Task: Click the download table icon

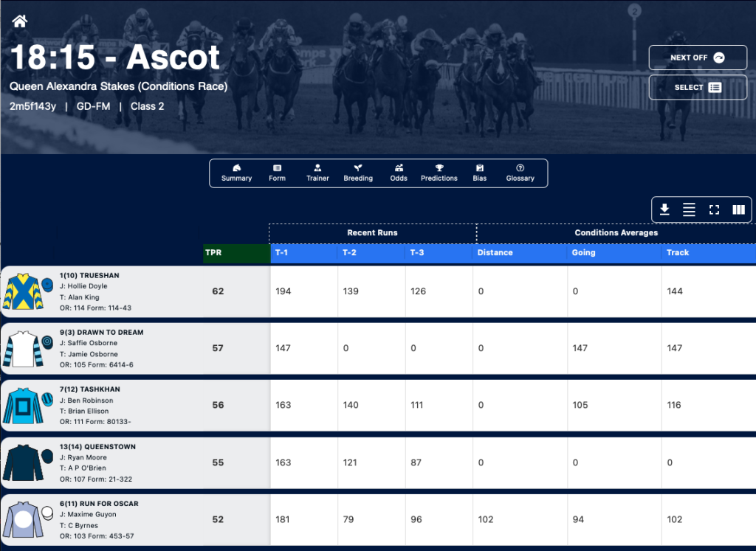Action: 664,209
